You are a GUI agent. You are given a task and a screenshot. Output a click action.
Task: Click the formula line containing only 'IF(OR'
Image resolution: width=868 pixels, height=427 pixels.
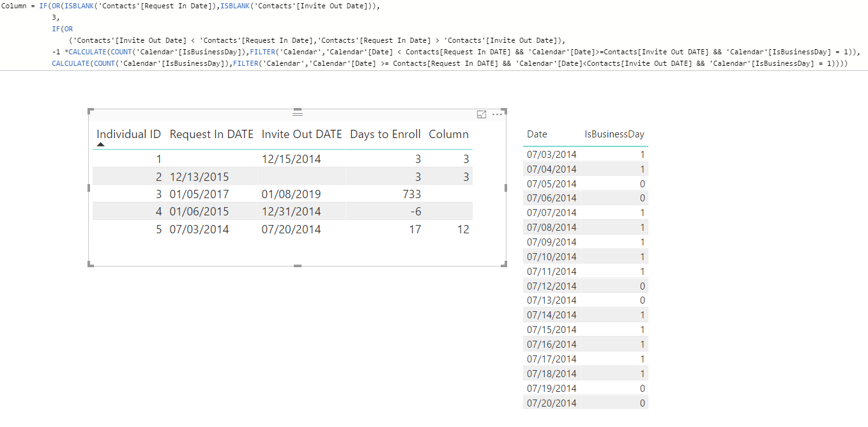[63, 29]
